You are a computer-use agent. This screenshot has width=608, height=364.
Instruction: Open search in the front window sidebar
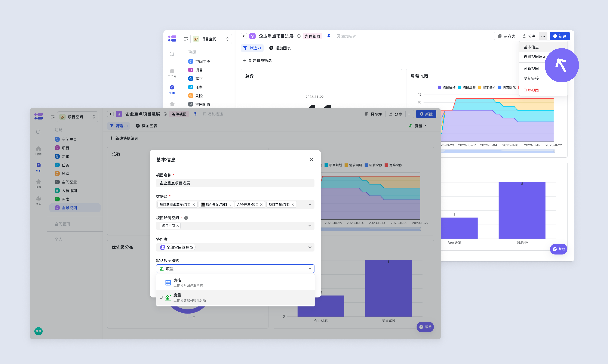coord(39,132)
